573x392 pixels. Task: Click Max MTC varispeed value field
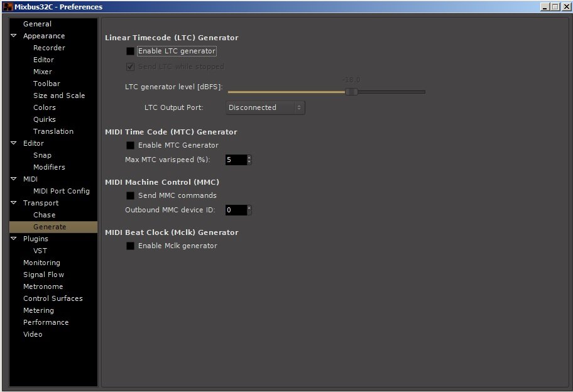(236, 160)
